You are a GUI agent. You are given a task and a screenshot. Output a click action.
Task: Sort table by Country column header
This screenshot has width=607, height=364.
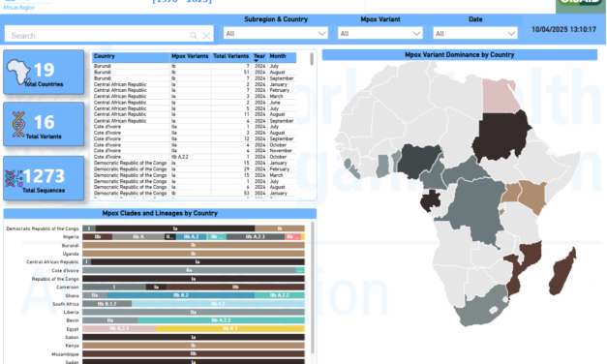tap(105, 56)
